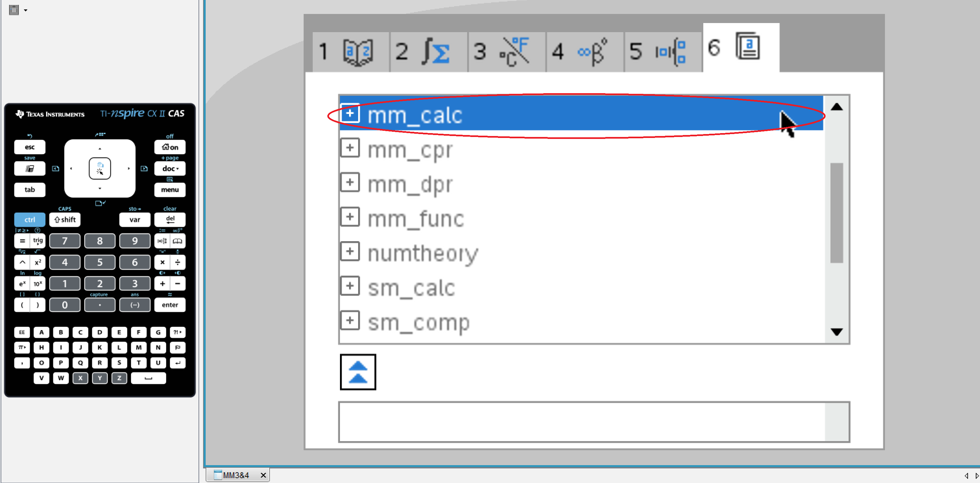980x483 pixels.
Task: Click the var key
Action: pyautogui.click(x=135, y=220)
